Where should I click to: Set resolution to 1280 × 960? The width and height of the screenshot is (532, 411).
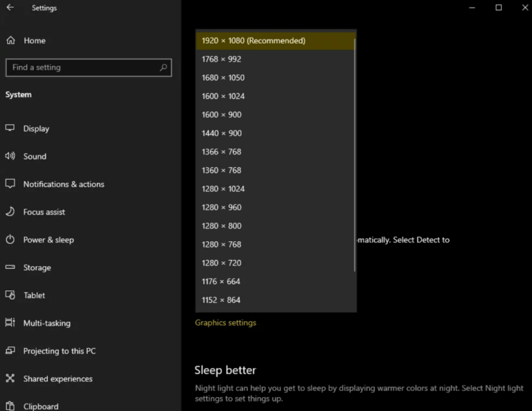click(x=276, y=207)
